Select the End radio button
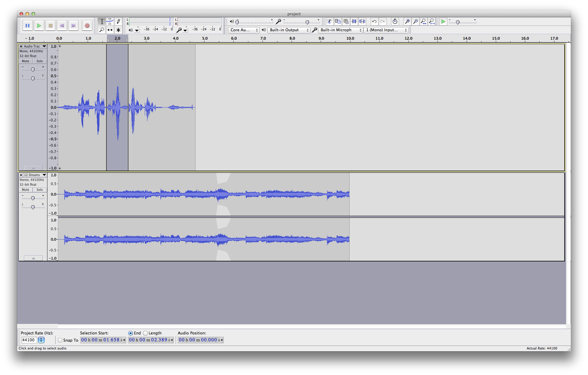Viewport: 588px width, 375px height. 130,333
